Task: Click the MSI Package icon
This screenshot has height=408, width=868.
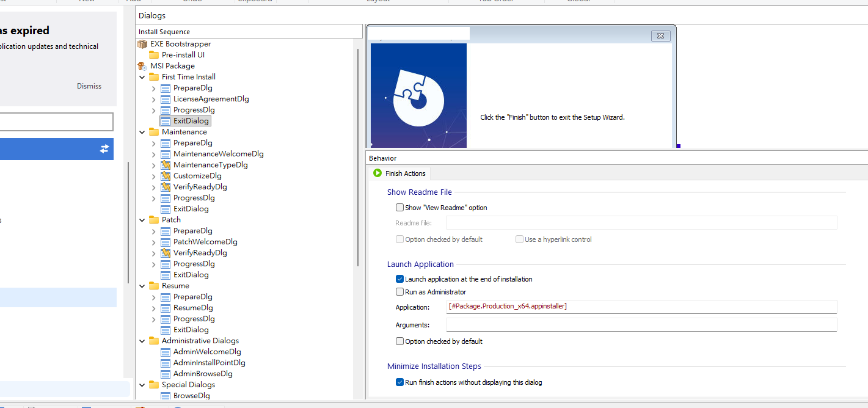Action: click(142, 66)
